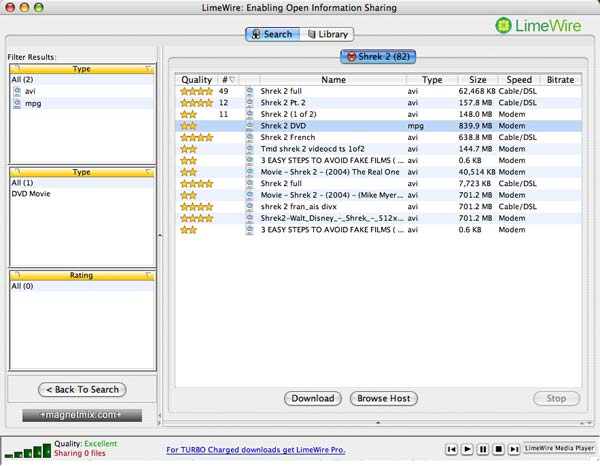Click file icon for Shrek 2 (1 of 2)
Image resolution: width=600 pixels, height=466 pixels.
(249, 114)
